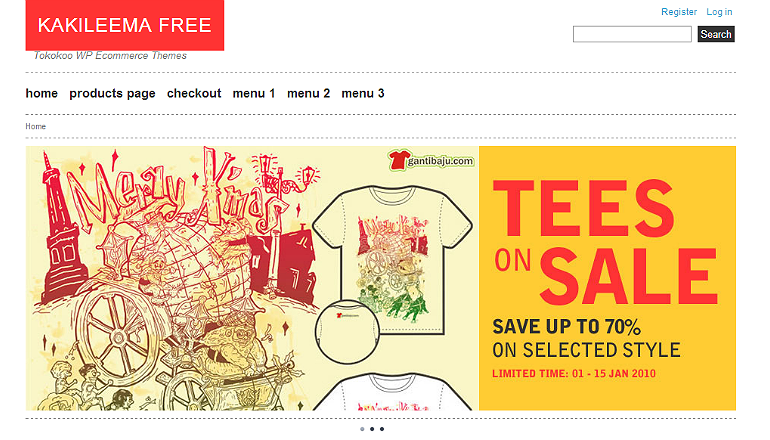
Task: Open the home menu item
Action: click(42, 93)
